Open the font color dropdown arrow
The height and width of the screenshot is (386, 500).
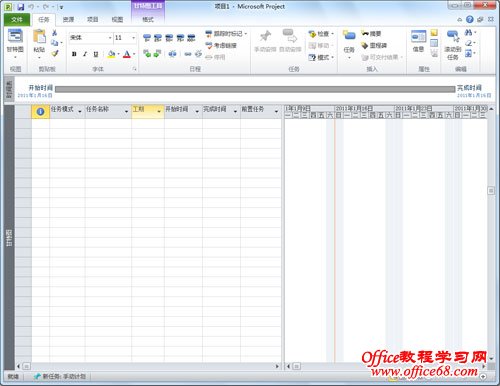point(134,54)
